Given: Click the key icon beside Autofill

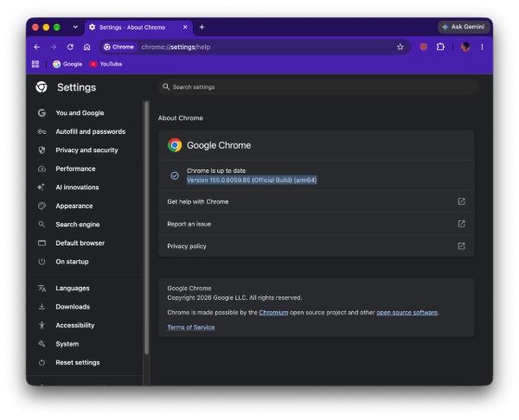Looking at the screenshot, I should [x=42, y=131].
